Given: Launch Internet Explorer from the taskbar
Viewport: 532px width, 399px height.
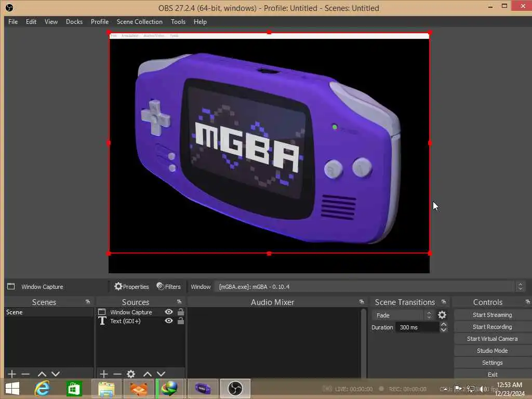Looking at the screenshot, I should 43,389.
